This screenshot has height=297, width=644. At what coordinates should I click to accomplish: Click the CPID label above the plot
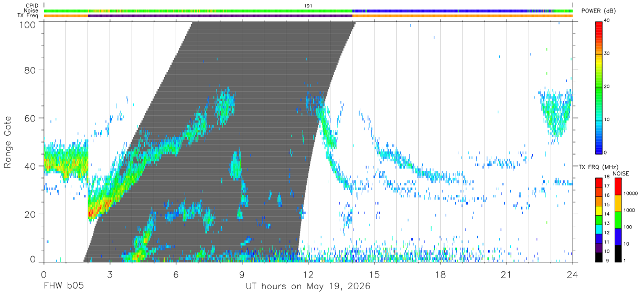[x=32, y=5]
